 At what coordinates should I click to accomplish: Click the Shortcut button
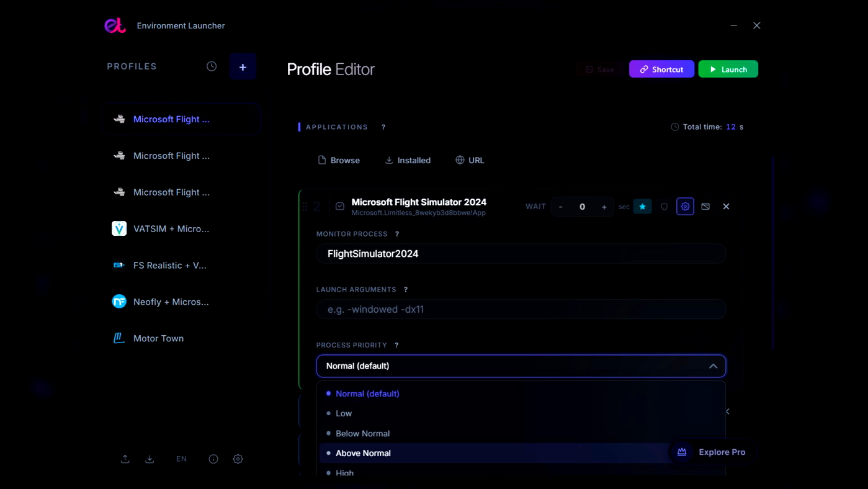[x=661, y=69]
